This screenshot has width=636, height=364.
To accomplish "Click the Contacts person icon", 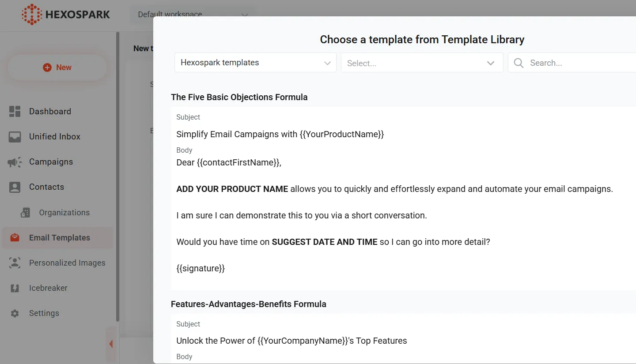I will pyautogui.click(x=15, y=187).
